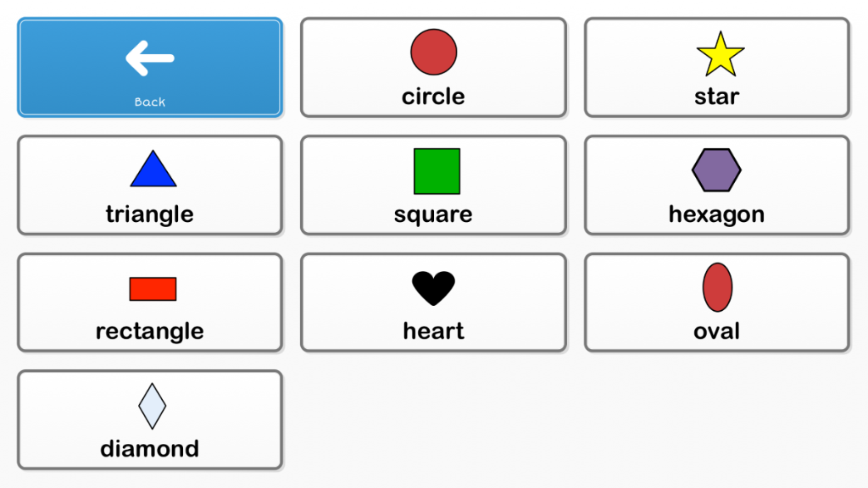The width and height of the screenshot is (868, 488).
Task: Select the 'heart' word label
Action: click(x=433, y=331)
